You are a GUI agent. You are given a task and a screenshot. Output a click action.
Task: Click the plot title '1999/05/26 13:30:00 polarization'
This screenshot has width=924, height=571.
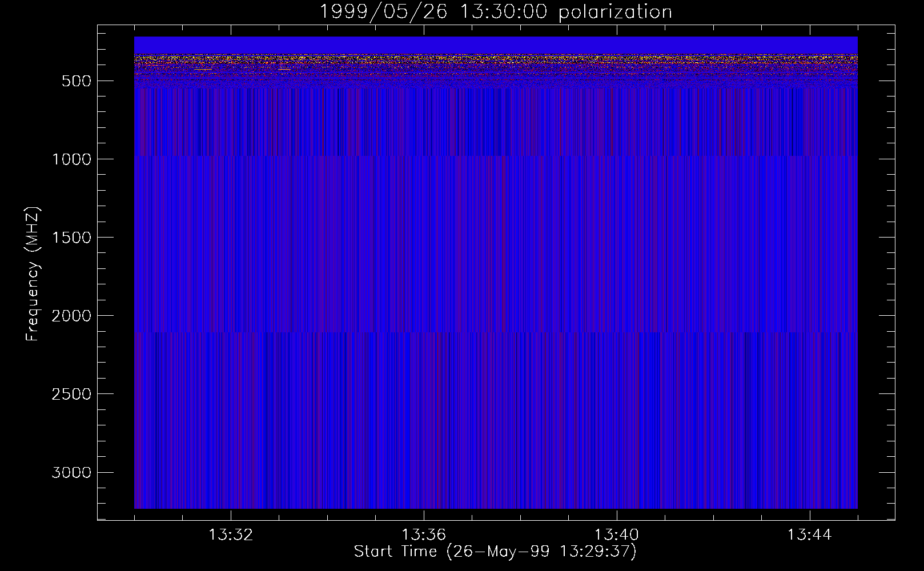(495, 12)
